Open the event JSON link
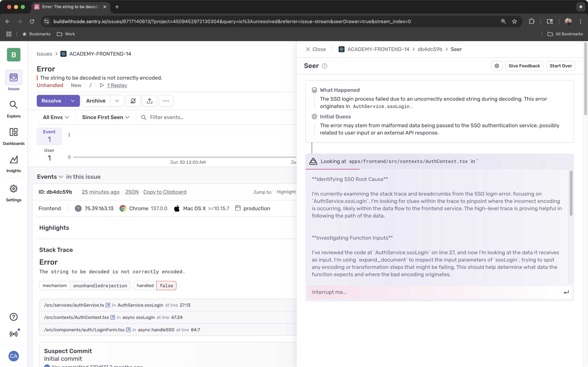Image resolution: width=588 pixels, height=367 pixels. click(132, 192)
